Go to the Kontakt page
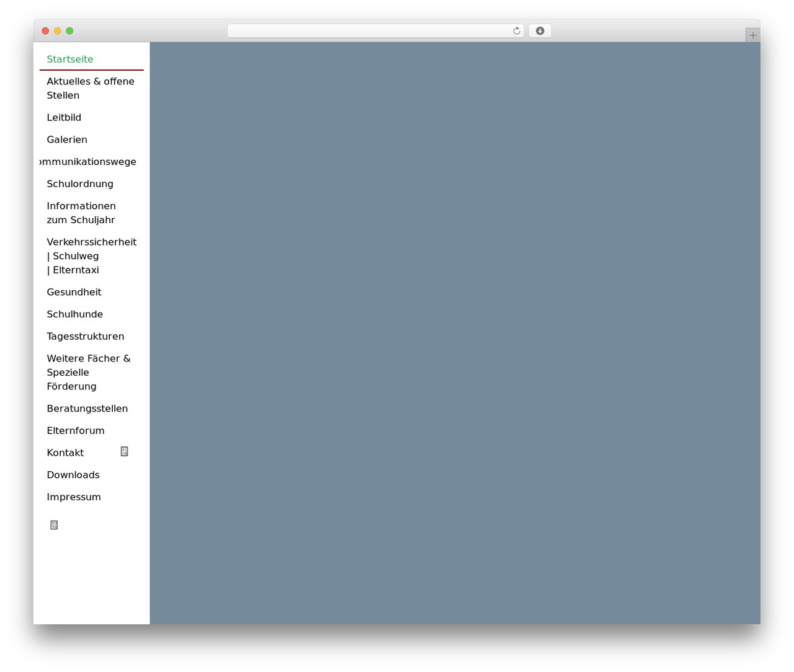This screenshot has width=794, height=672. (65, 453)
